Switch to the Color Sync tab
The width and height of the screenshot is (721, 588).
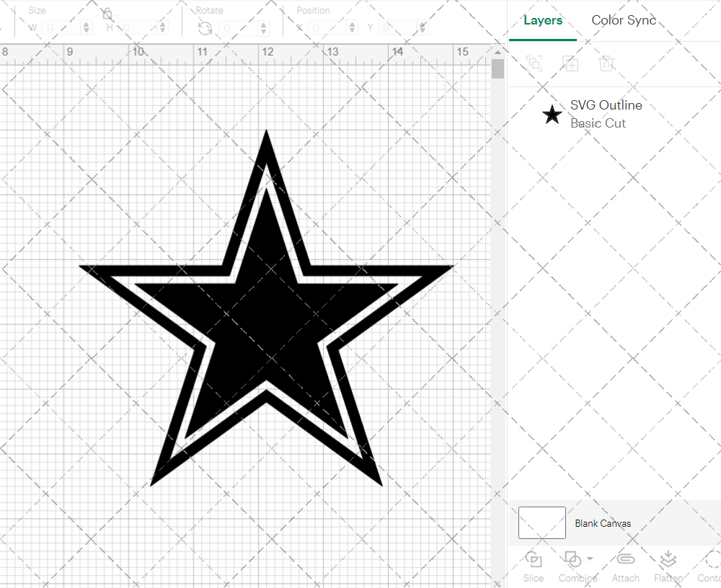click(x=624, y=20)
